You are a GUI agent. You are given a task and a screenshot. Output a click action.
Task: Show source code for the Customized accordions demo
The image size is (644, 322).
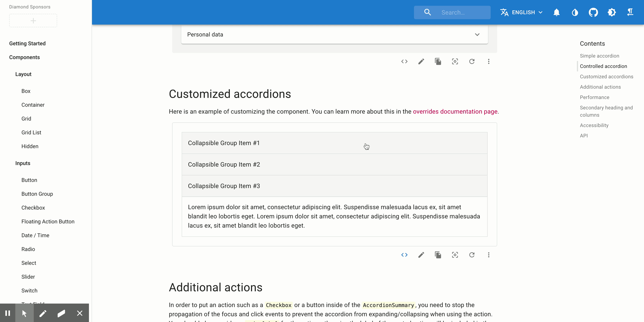[404, 255]
